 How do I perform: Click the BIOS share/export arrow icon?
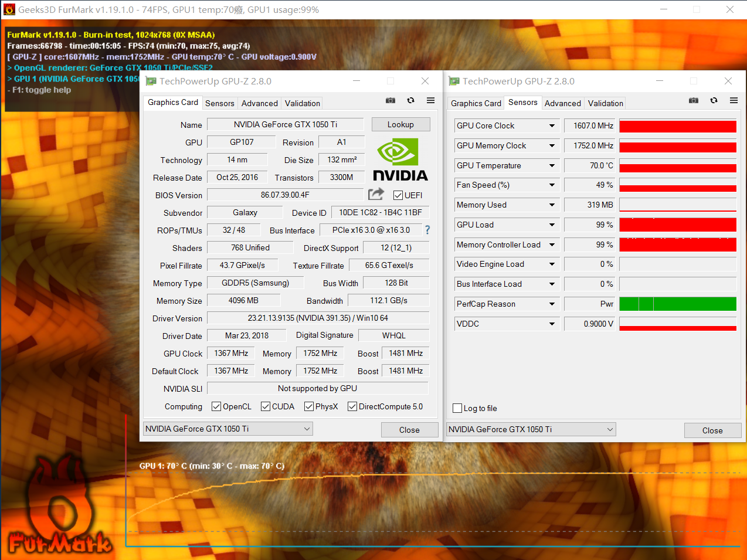[376, 194]
